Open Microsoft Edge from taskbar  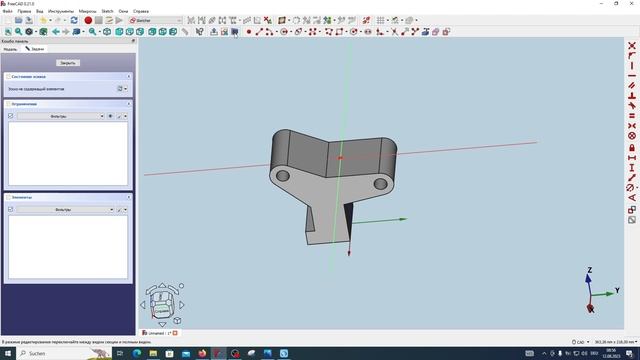coord(137,353)
